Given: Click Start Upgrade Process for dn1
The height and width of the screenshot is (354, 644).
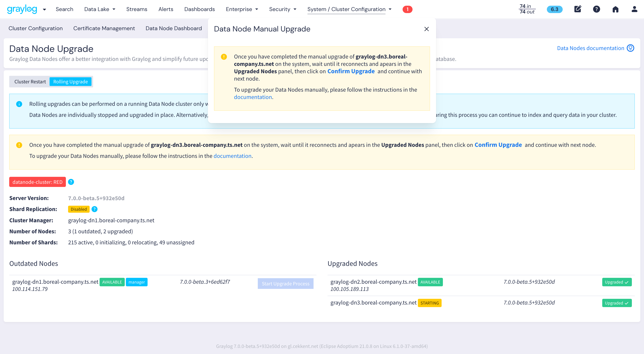Looking at the screenshot, I should [x=286, y=284].
